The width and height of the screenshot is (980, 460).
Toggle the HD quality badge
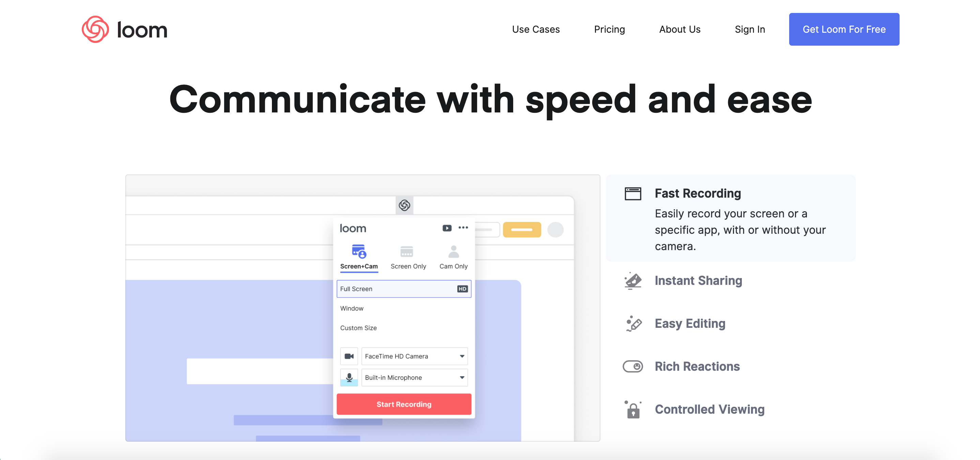(462, 289)
